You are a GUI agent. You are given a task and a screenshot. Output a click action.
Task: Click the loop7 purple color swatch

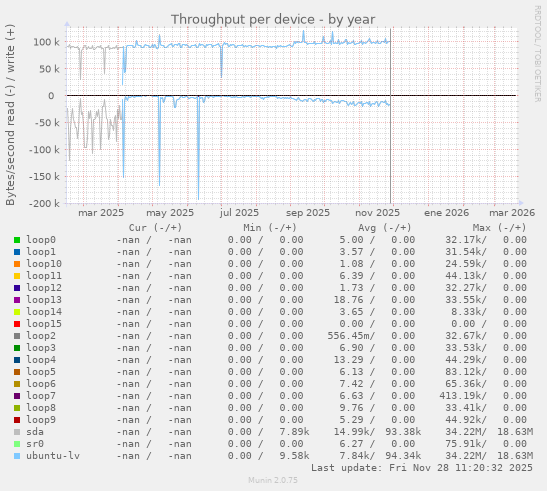coord(17,396)
